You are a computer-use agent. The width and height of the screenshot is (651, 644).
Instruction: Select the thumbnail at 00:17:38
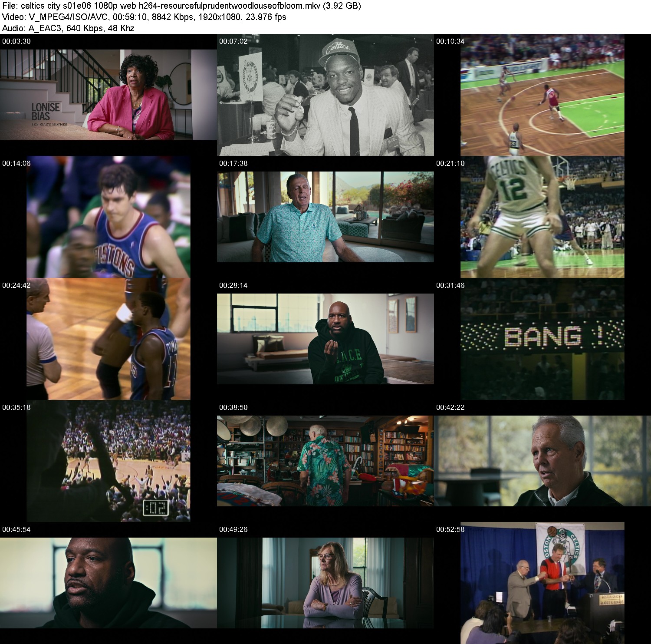pos(325,217)
